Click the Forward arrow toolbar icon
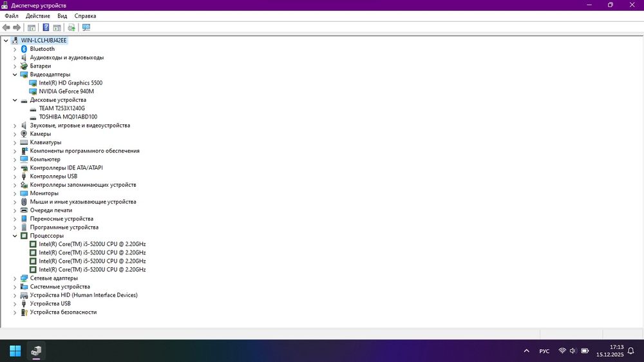 [17, 28]
